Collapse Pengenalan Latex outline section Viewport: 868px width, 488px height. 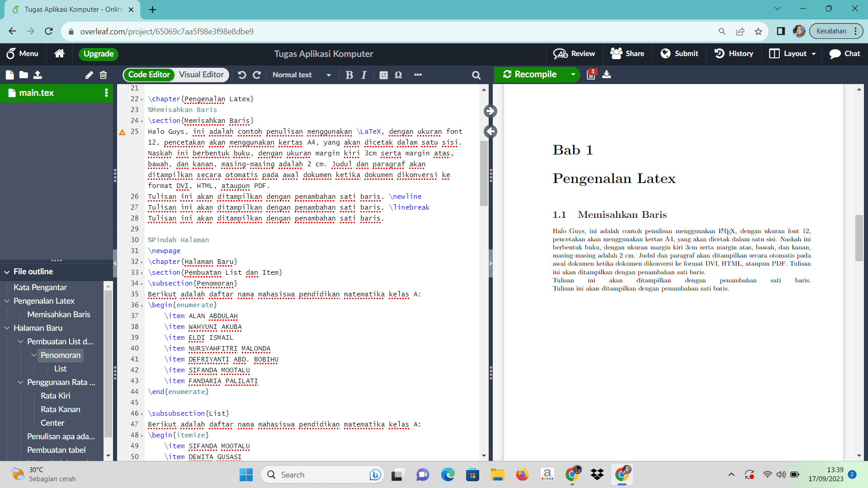click(7, 301)
